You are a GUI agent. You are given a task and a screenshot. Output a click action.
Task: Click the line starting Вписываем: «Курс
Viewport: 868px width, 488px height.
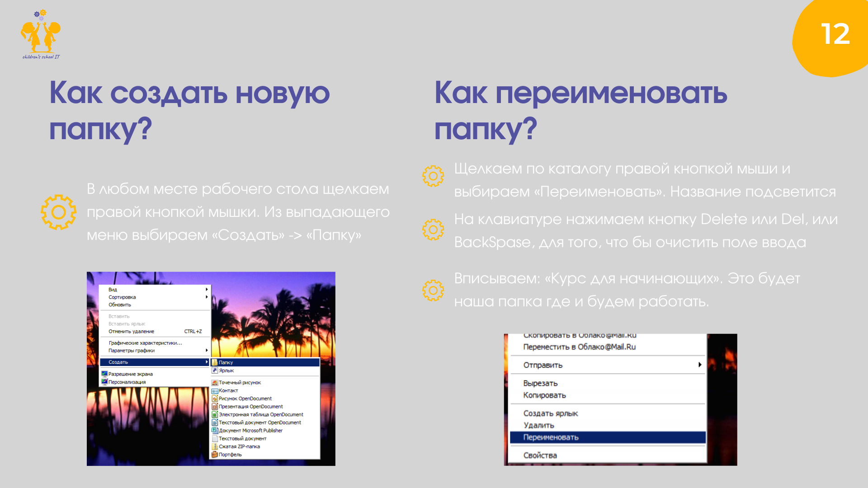[x=627, y=290]
